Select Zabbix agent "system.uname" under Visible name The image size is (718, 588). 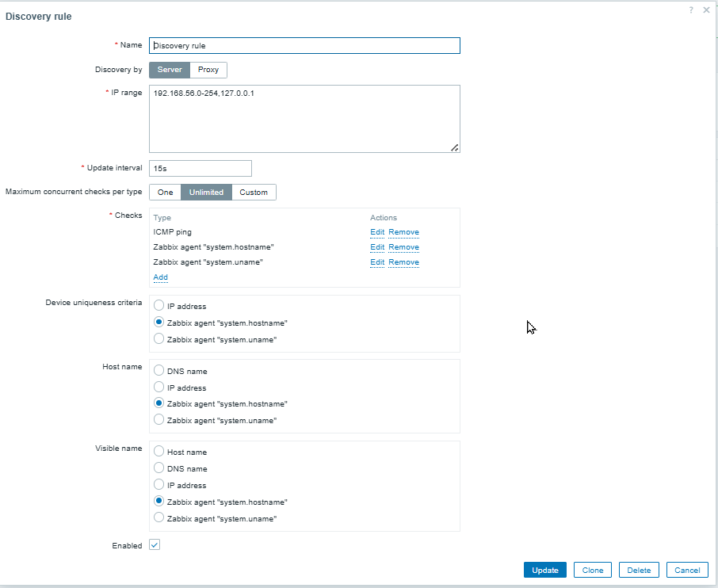coord(159,518)
